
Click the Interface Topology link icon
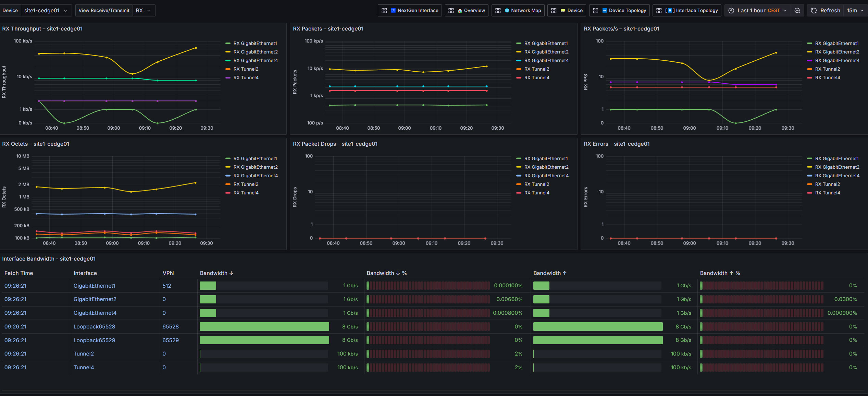click(x=670, y=11)
